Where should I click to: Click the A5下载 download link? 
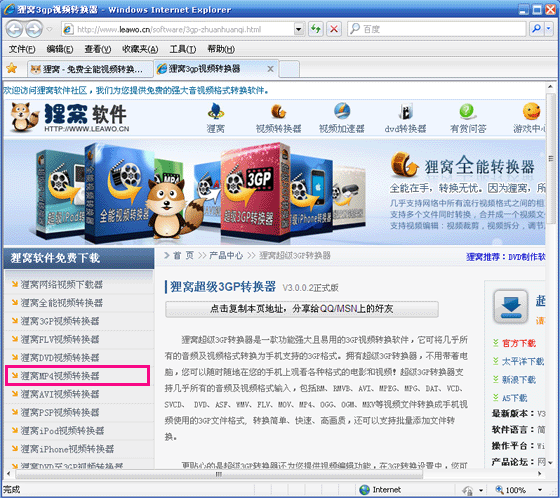(x=514, y=398)
